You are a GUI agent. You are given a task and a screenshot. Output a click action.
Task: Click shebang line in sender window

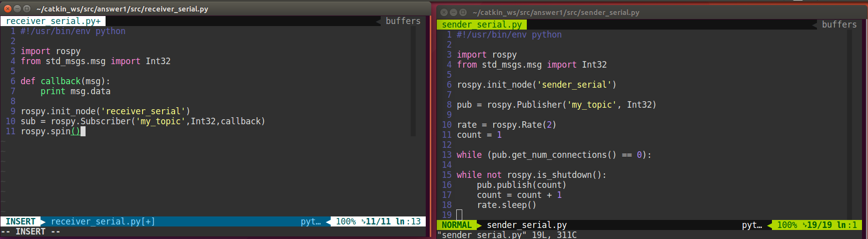pyautogui.click(x=509, y=35)
